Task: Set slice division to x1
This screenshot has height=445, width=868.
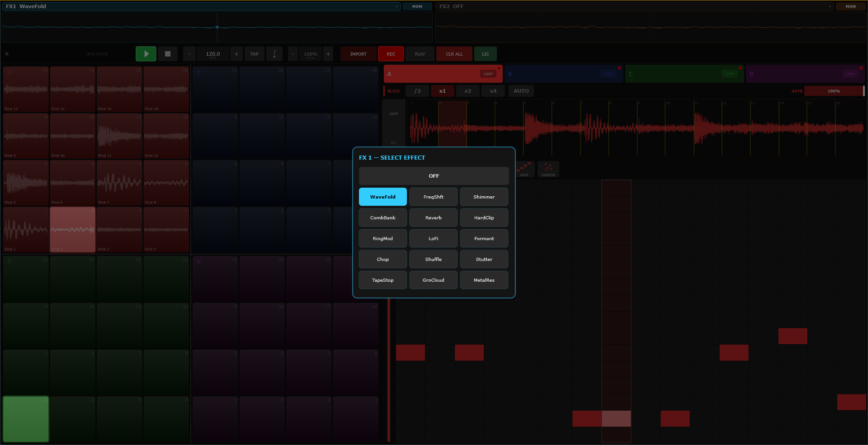Action: tap(443, 91)
